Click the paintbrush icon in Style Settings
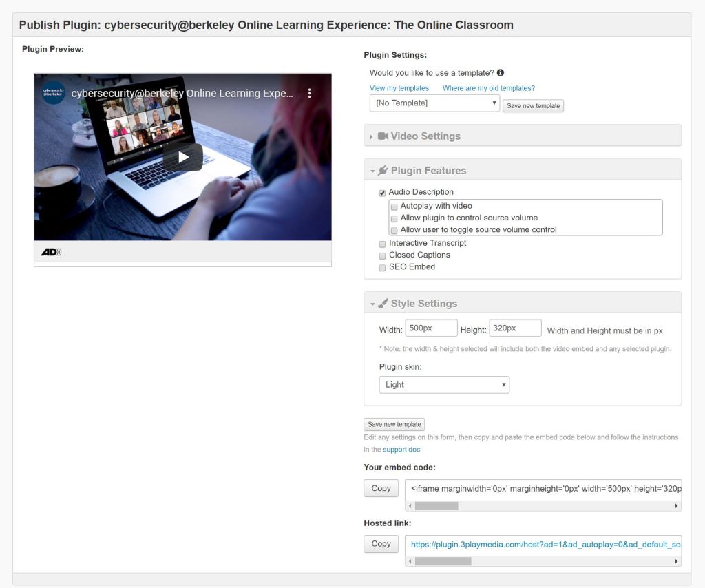 pos(383,304)
